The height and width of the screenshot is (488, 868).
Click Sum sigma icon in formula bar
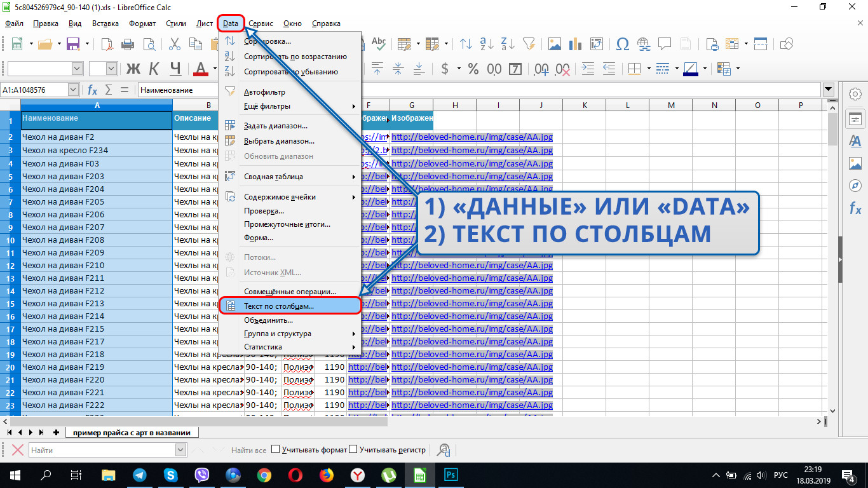(x=109, y=90)
